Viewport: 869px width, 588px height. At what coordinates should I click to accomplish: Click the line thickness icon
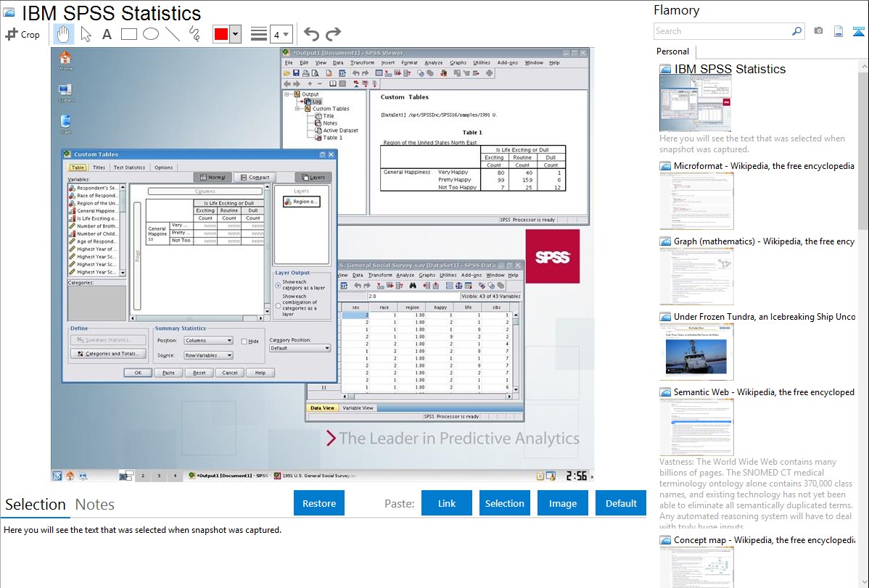coord(258,34)
